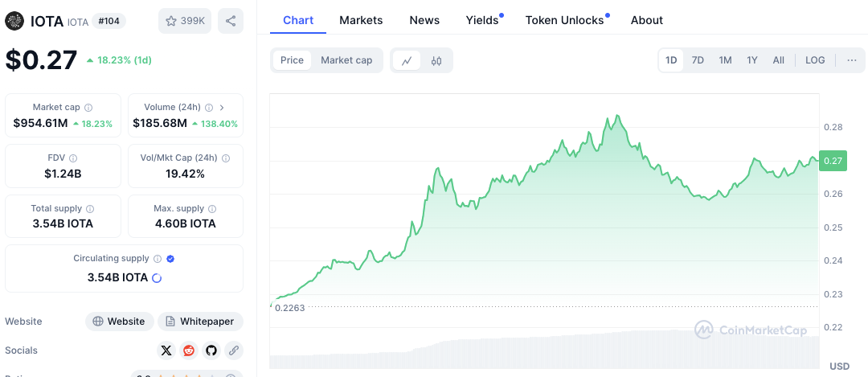Enable LOG scale on chart

pyautogui.click(x=815, y=60)
